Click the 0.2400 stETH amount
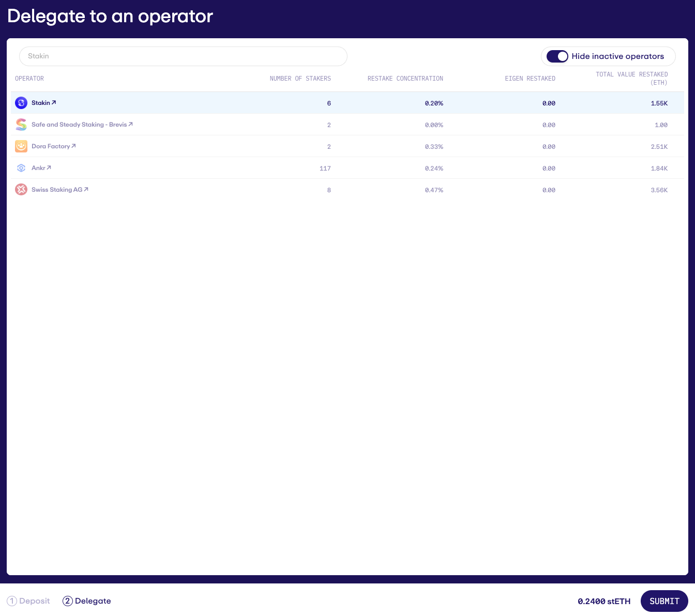 604,601
